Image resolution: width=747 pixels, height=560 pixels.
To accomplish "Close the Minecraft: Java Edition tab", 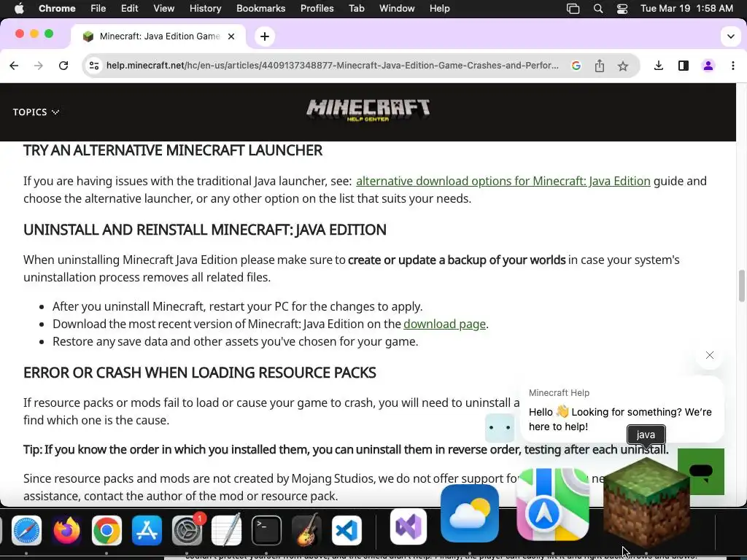I will (x=231, y=36).
